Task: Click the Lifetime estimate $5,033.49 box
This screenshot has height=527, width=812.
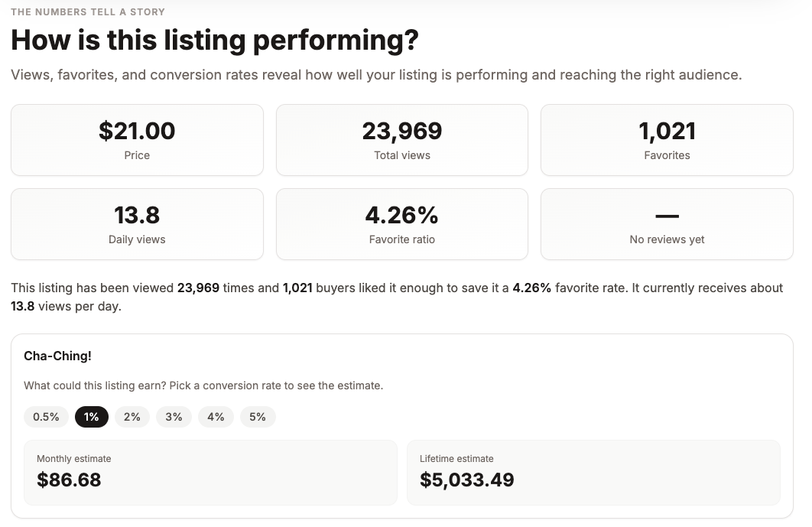Action: coord(593,472)
